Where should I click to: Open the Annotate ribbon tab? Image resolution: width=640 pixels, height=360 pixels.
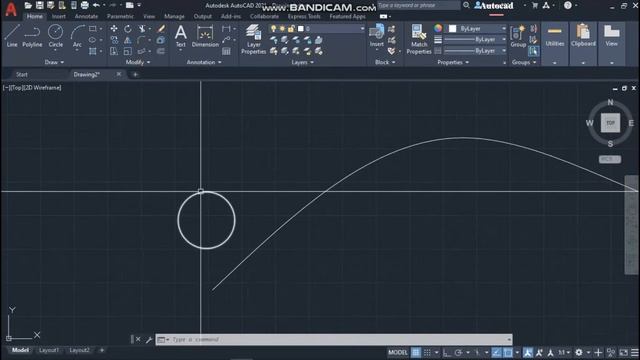[86, 16]
